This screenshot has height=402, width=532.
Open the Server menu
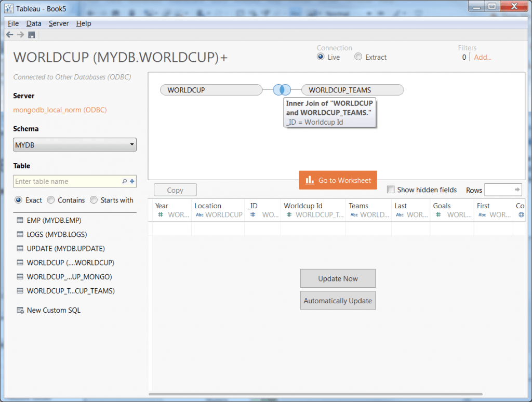[59, 23]
